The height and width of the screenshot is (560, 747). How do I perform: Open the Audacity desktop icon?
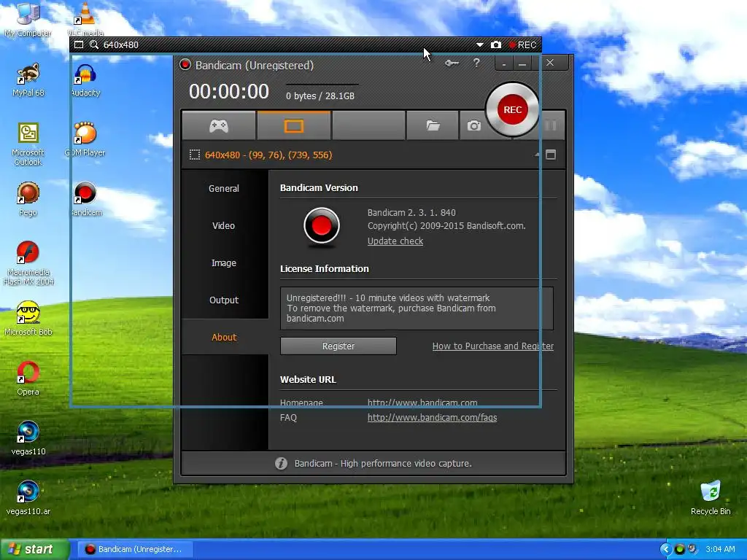point(85,80)
